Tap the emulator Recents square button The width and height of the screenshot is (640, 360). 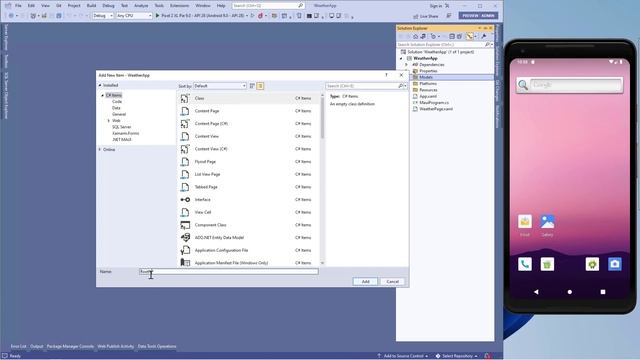[603, 292]
